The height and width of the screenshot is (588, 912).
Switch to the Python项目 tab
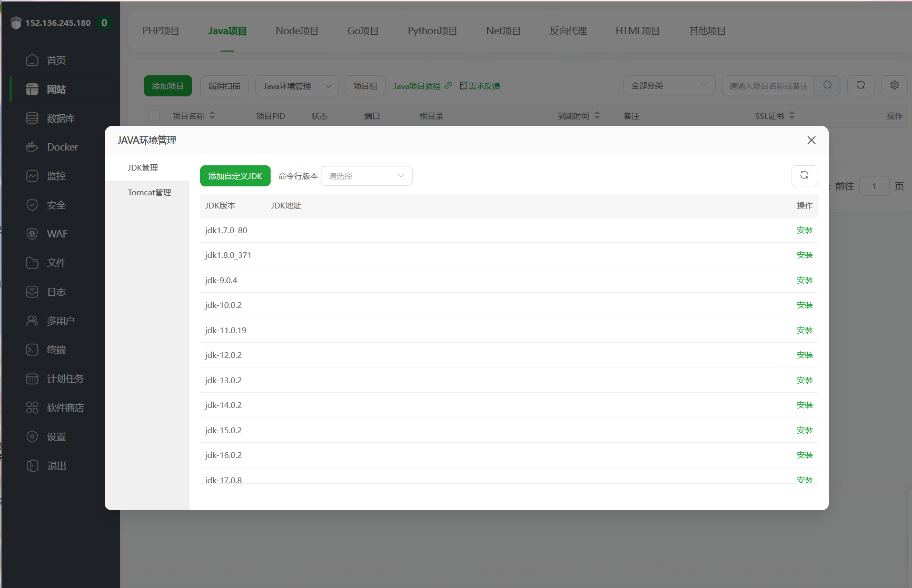tap(432, 31)
